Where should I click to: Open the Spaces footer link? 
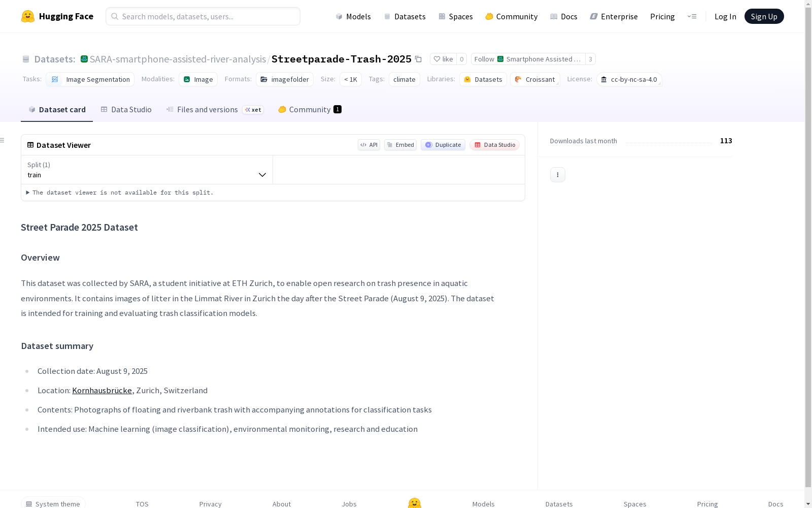635,504
